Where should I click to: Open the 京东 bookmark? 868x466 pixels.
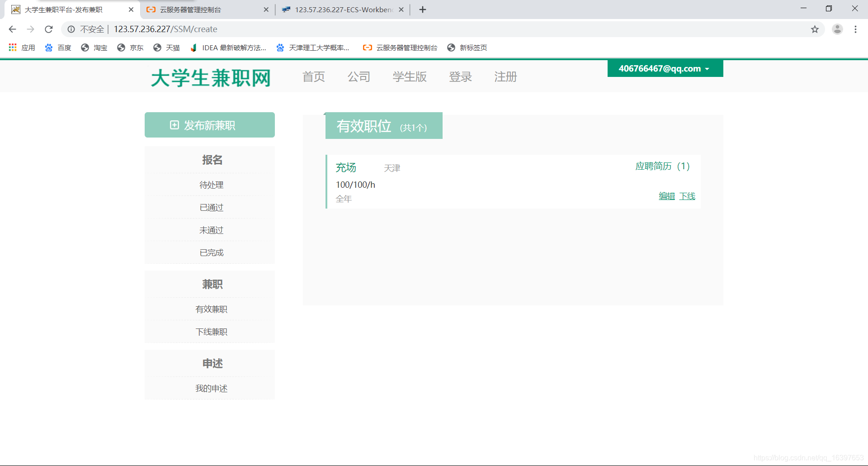point(130,48)
